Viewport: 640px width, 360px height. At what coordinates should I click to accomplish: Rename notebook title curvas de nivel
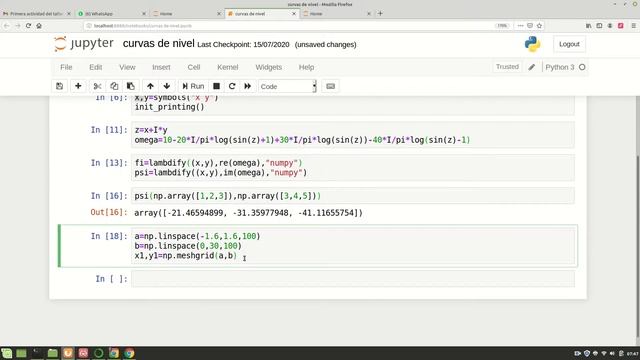pyautogui.click(x=158, y=43)
